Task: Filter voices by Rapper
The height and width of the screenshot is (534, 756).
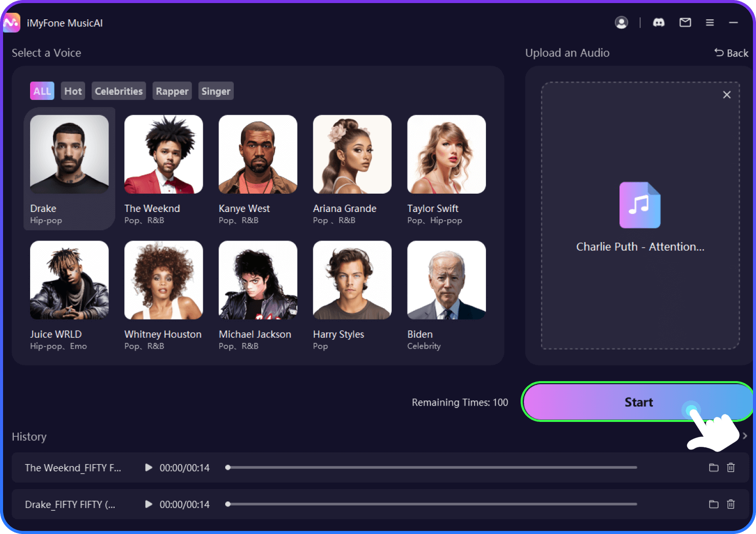Action: (x=172, y=91)
